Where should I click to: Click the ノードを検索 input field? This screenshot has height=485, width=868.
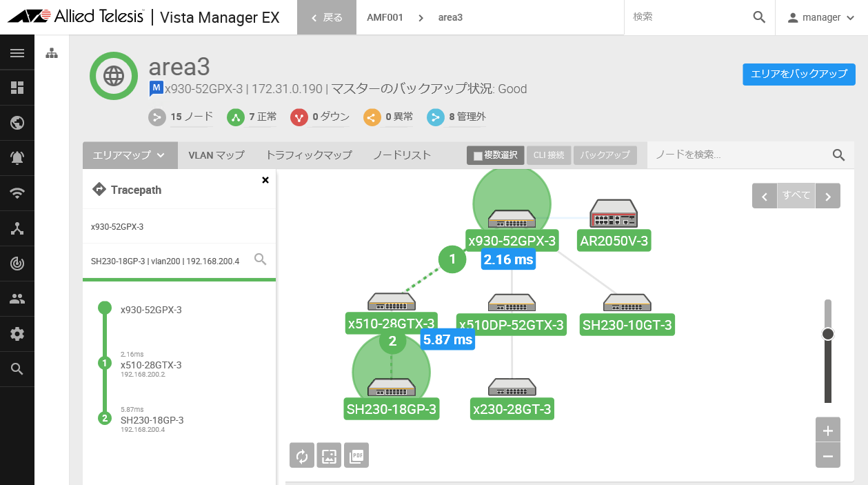[x=738, y=155]
